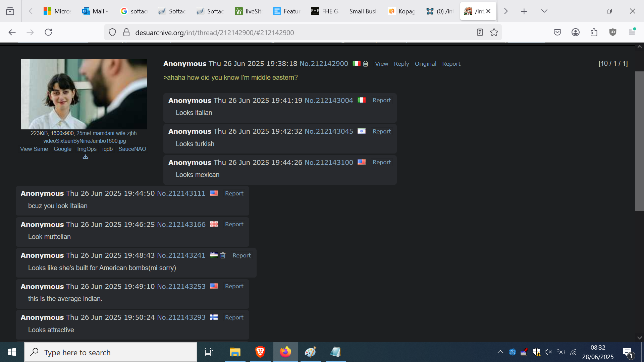This screenshot has width=644, height=362.
Task: Open ImgOps image search link
Action: point(87,149)
